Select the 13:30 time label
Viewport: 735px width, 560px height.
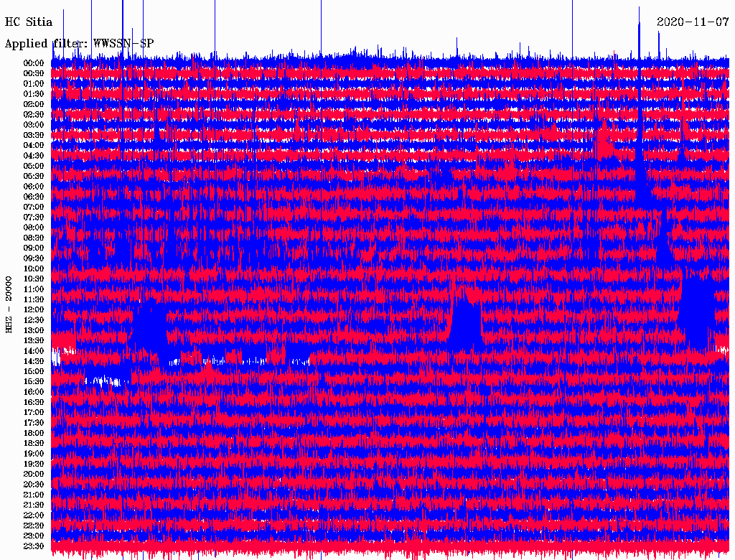click(x=34, y=341)
